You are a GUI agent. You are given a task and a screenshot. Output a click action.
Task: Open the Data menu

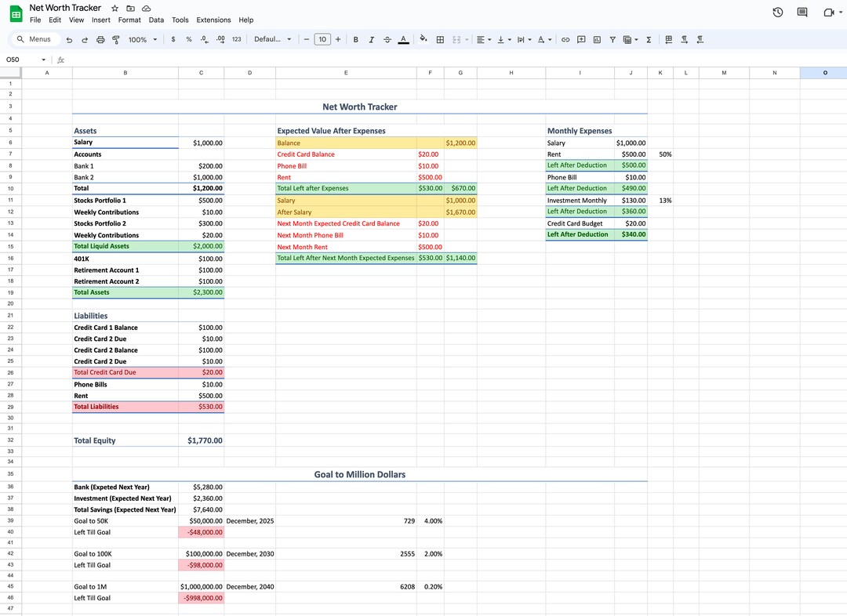coord(156,20)
